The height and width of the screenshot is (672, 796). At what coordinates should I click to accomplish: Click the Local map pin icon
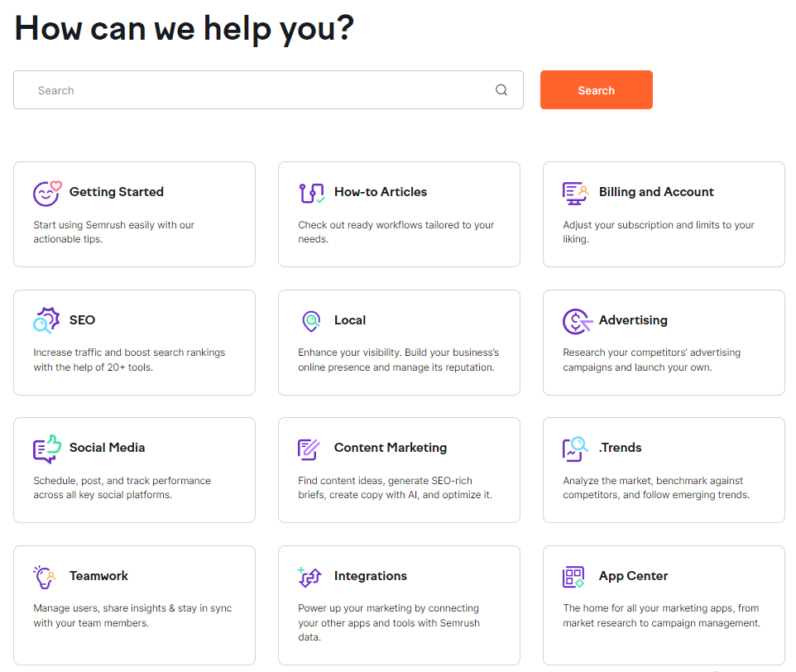click(x=311, y=321)
